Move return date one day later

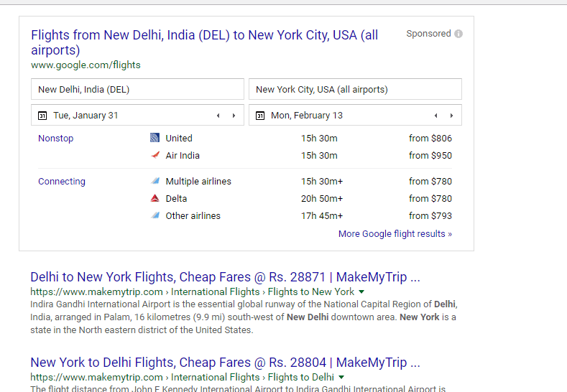[451, 116]
